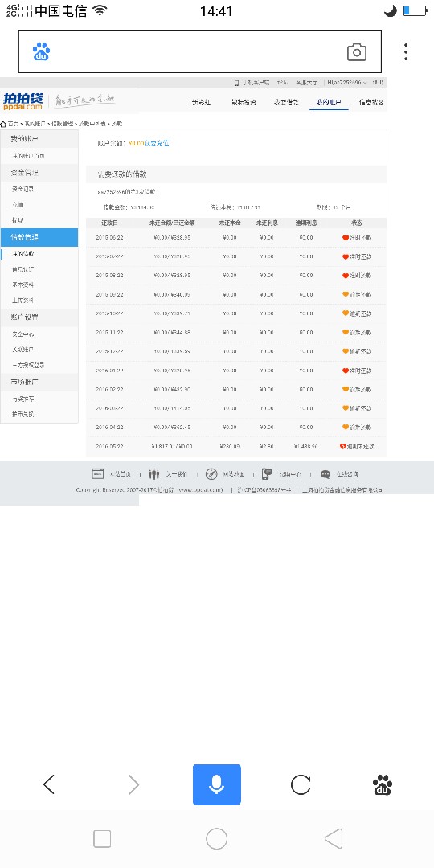Reload the page with the refresh icon
Viewport: 434px width, 868px height.
(301, 784)
